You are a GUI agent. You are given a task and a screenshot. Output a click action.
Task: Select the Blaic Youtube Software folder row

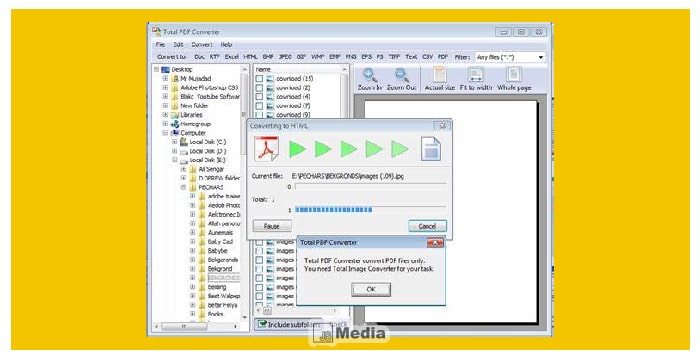point(205,96)
